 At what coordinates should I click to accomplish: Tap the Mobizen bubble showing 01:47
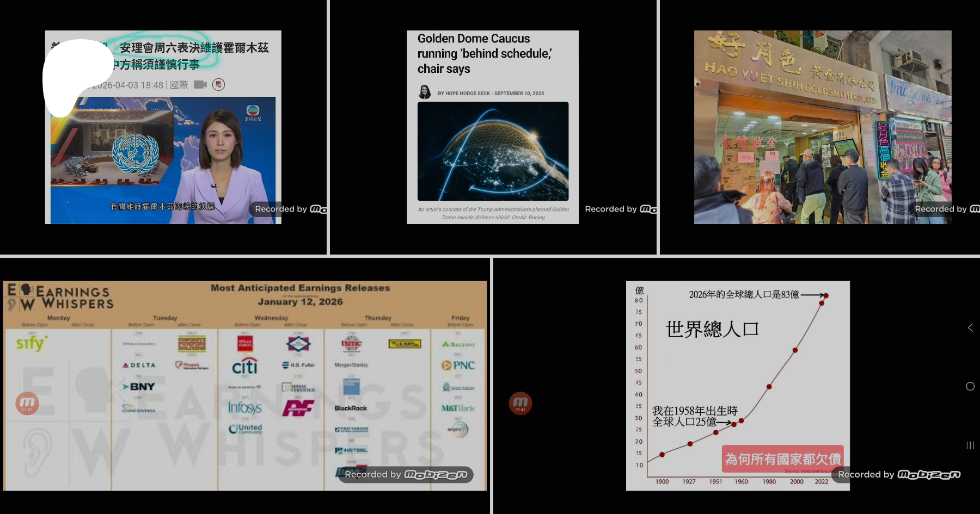[520, 403]
